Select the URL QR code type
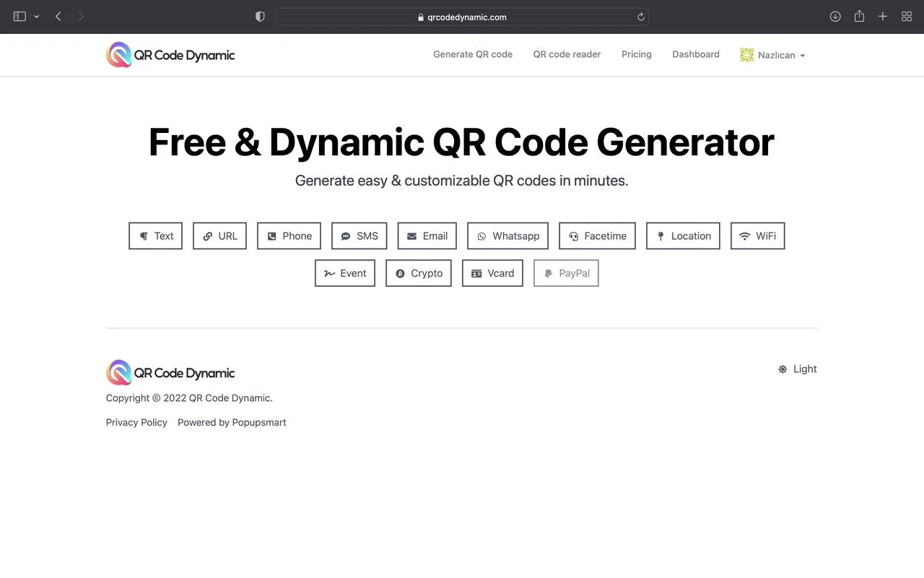 point(219,236)
